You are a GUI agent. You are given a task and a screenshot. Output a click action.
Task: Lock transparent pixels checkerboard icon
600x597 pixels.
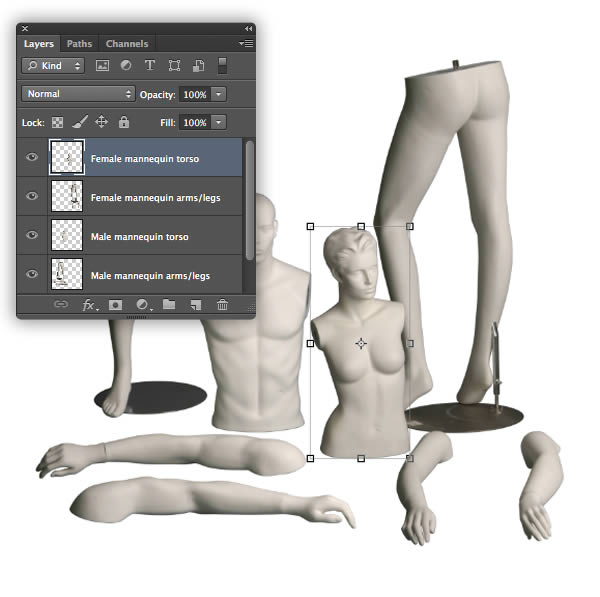(57, 122)
